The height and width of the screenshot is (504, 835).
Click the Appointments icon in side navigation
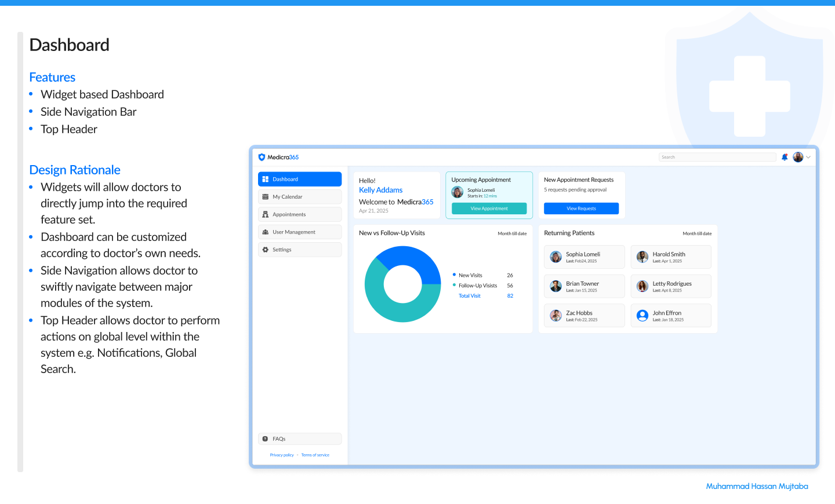(x=267, y=214)
